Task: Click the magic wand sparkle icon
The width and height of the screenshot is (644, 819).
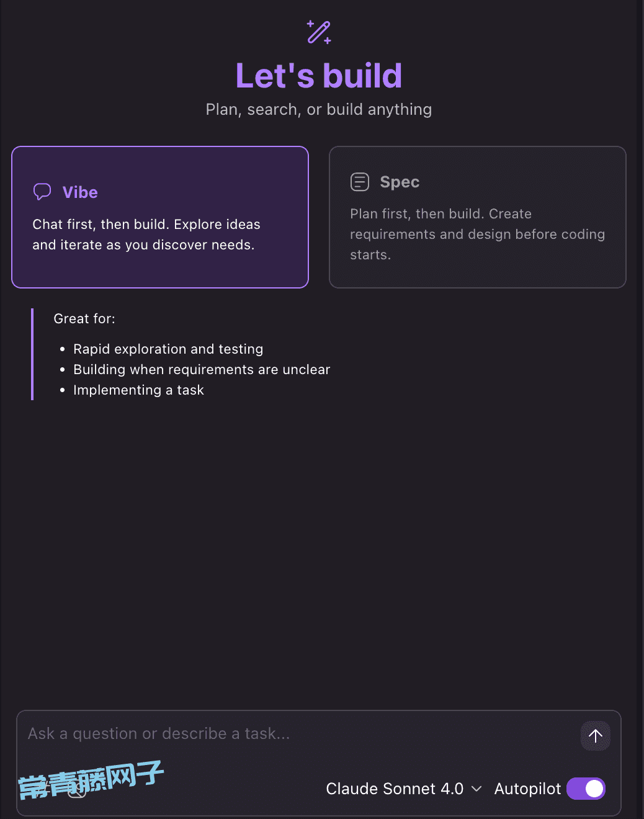Action: coord(319,32)
